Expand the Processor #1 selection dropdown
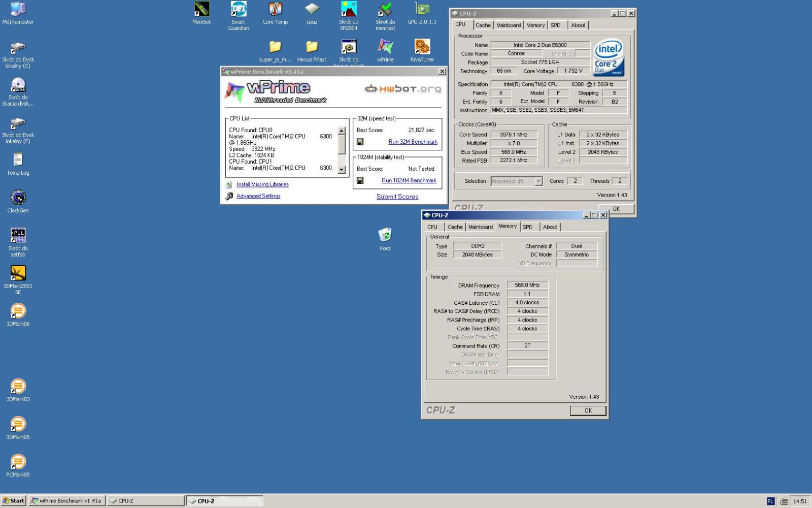812x508 pixels. pyautogui.click(x=538, y=181)
